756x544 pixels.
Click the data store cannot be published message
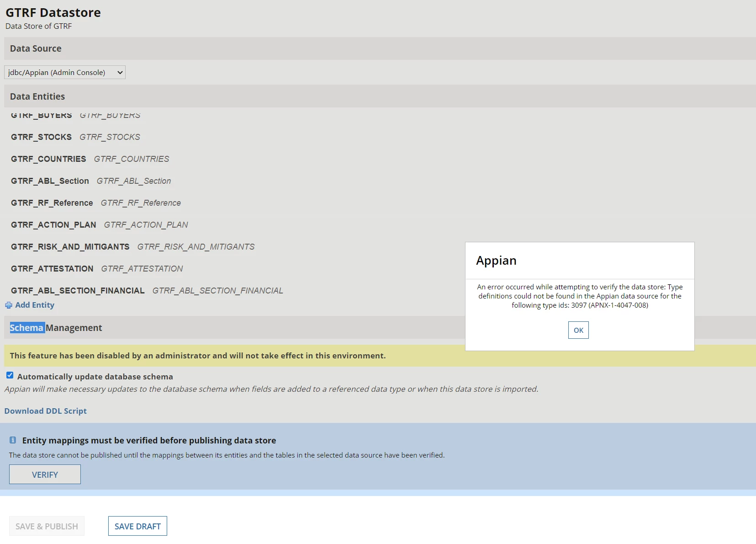click(x=227, y=455)
